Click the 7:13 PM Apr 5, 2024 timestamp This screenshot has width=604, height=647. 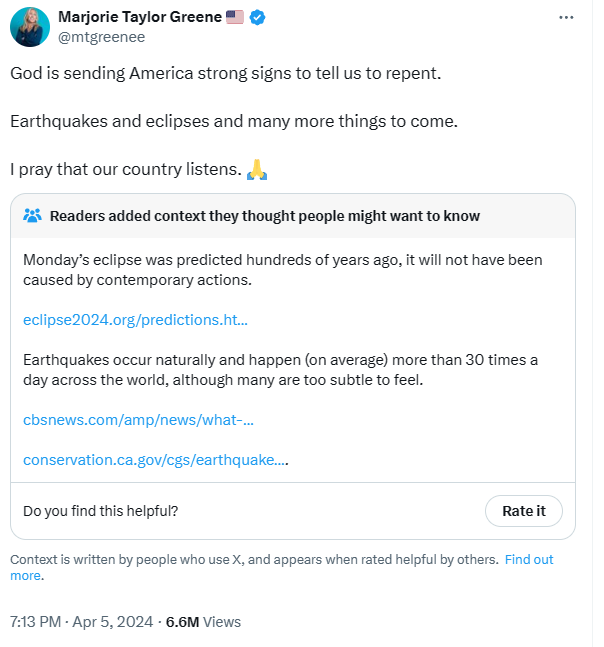pos(81,621)
